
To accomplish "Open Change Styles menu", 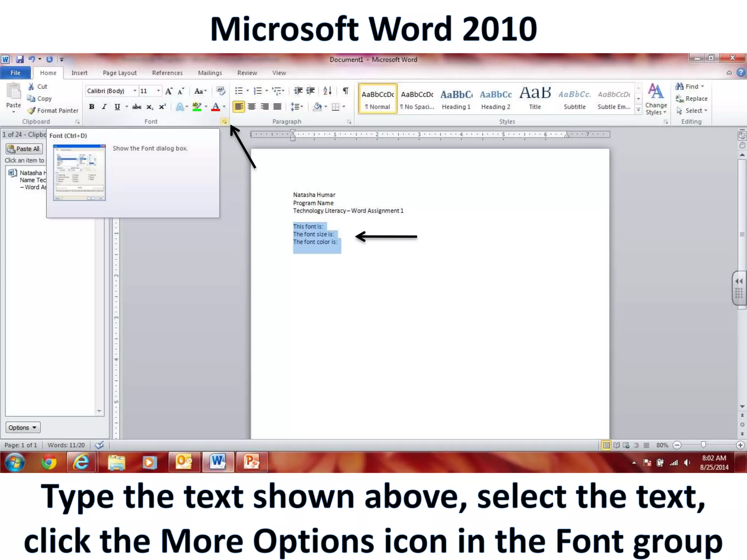I will tap(656, 99).
